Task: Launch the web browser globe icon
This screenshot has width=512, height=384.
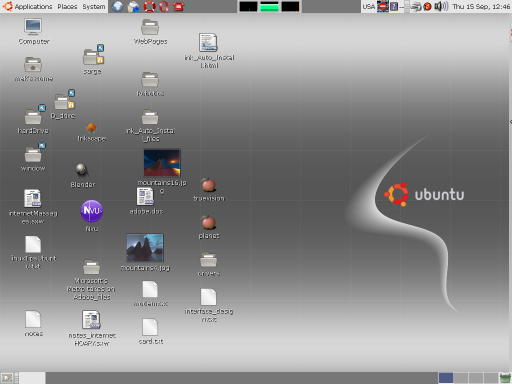Action: 117,6
